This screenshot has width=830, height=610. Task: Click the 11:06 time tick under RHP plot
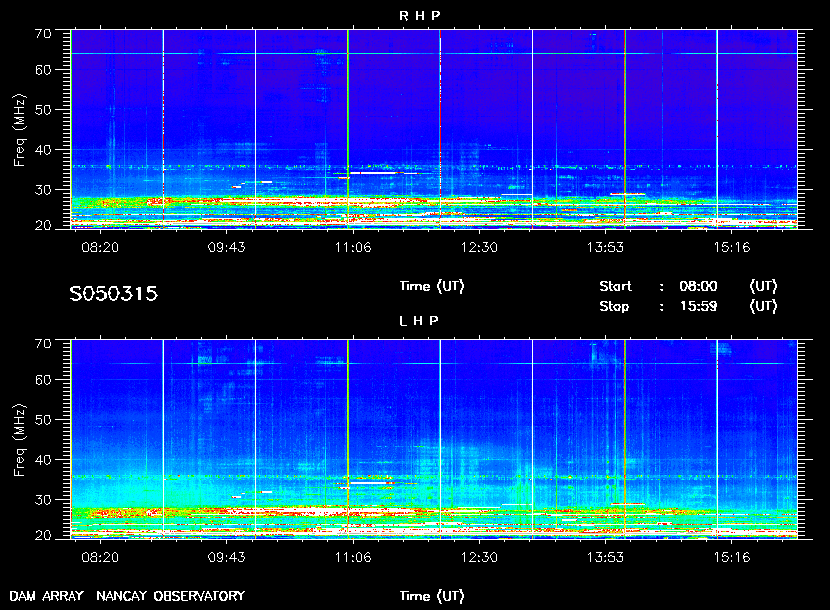pyautogui.click(x=353, y=247)
